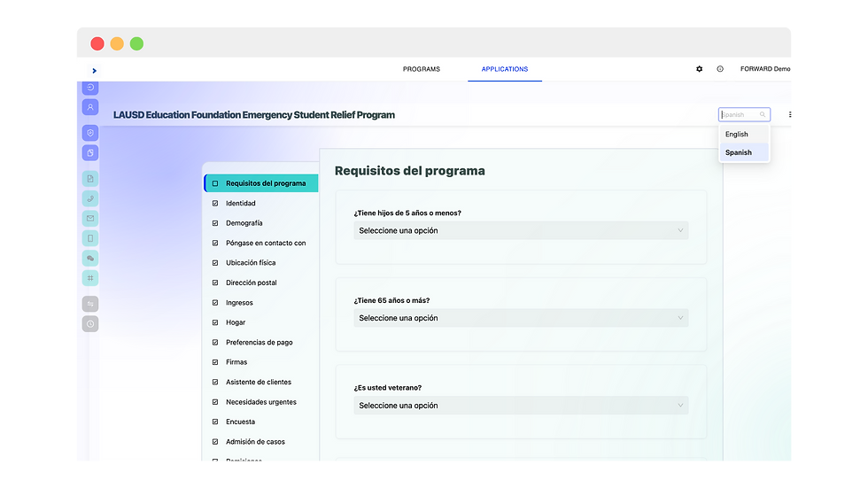This screenshot has height=488, width=868.
Task: Go to Póngase en contacto con section
Action: 265,243
